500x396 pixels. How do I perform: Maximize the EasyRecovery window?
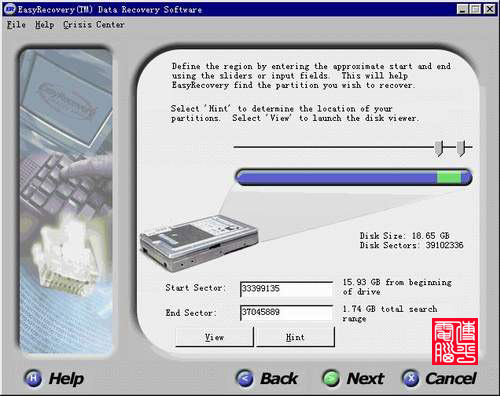(476, 9)
